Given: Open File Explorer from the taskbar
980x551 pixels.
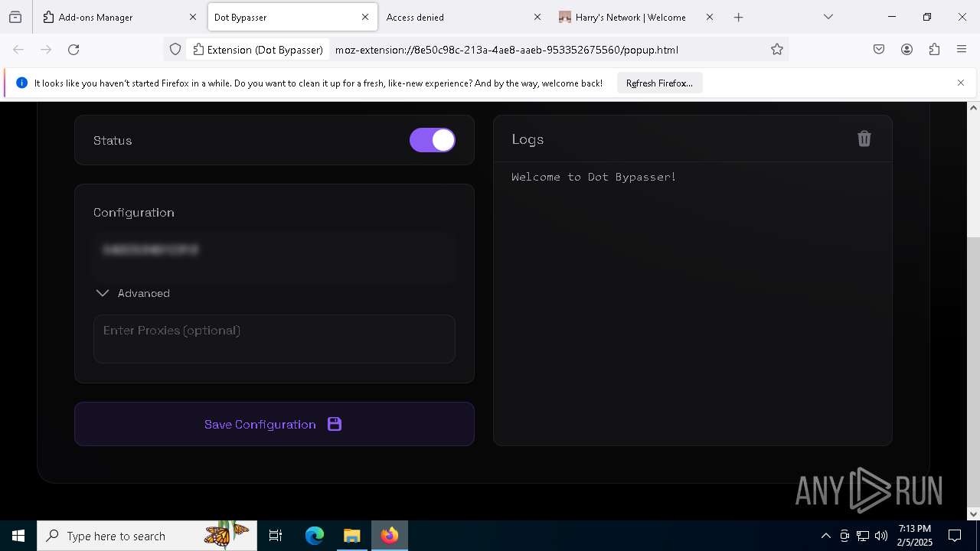Looking at the screenshot, I should point(351,536).
